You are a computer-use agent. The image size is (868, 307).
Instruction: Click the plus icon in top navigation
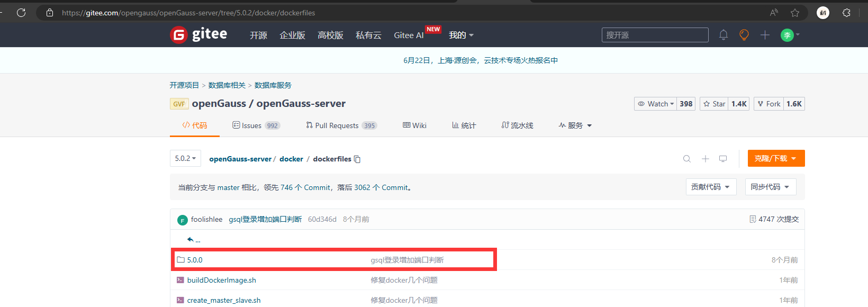coord(765,35)
